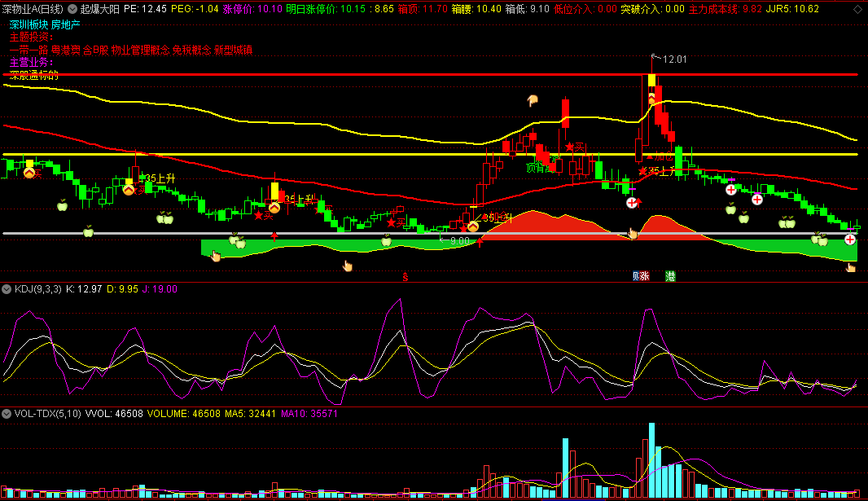Click the tallest cyan volume bar
Image resolution: width=868 pixels, height=501 pixels.
(652, 460)
